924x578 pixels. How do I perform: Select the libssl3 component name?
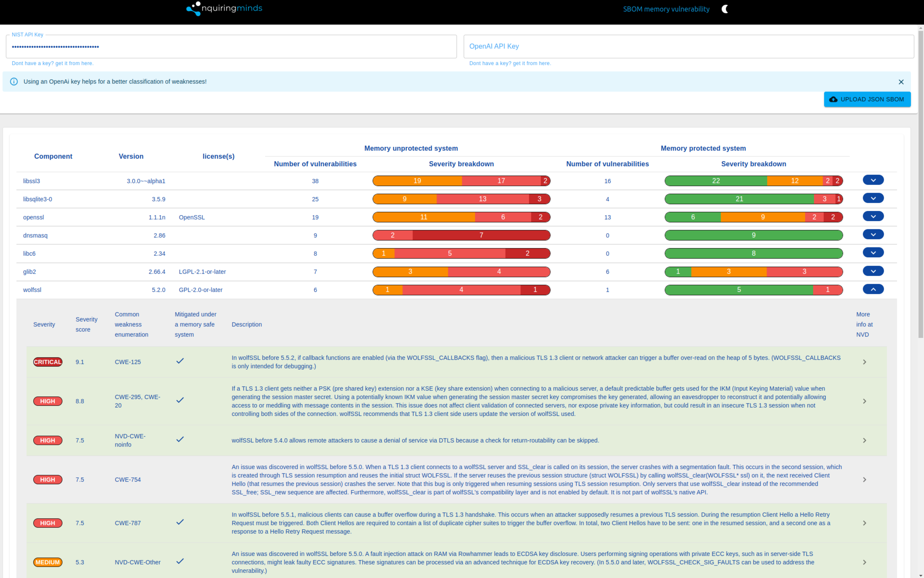31,181
